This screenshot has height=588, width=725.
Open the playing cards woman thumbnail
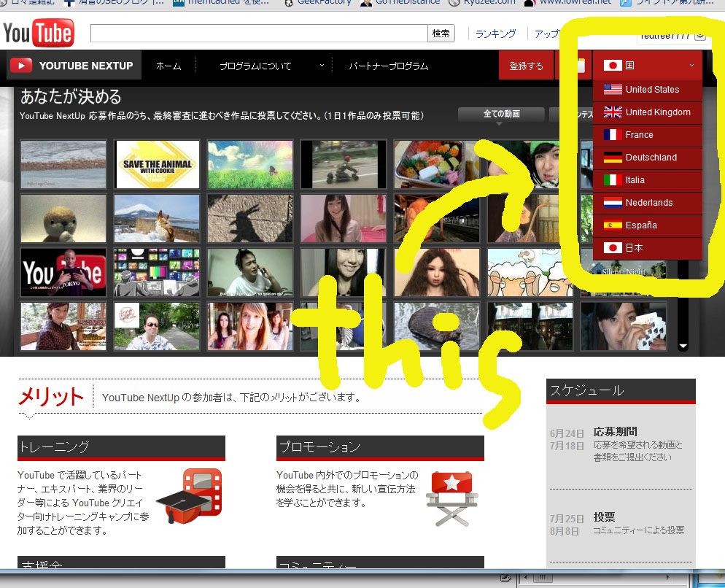coord(624,326)
